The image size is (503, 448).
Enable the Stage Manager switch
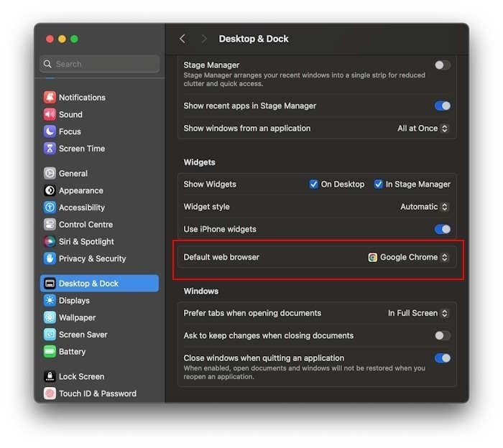tap(443, 65)
